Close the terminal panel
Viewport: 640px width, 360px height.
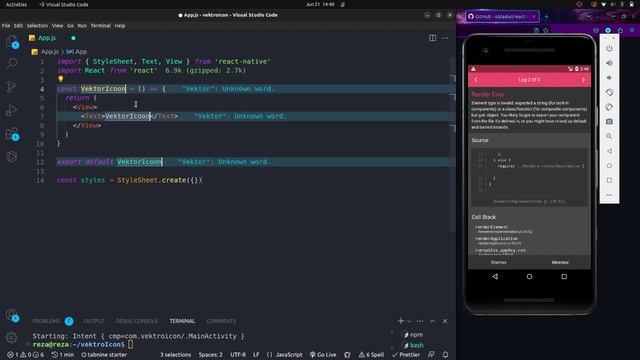click(445, 321)
